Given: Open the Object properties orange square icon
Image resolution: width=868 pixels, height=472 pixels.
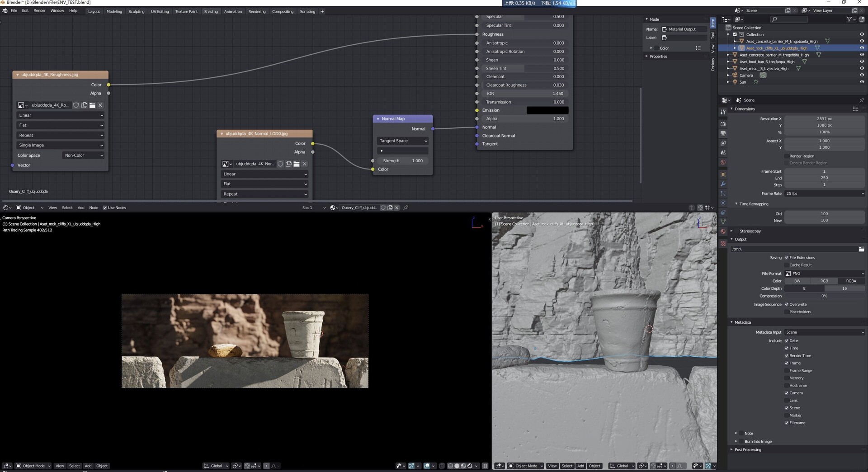Looking at the screenshot, I should click(x=723, y=175).
